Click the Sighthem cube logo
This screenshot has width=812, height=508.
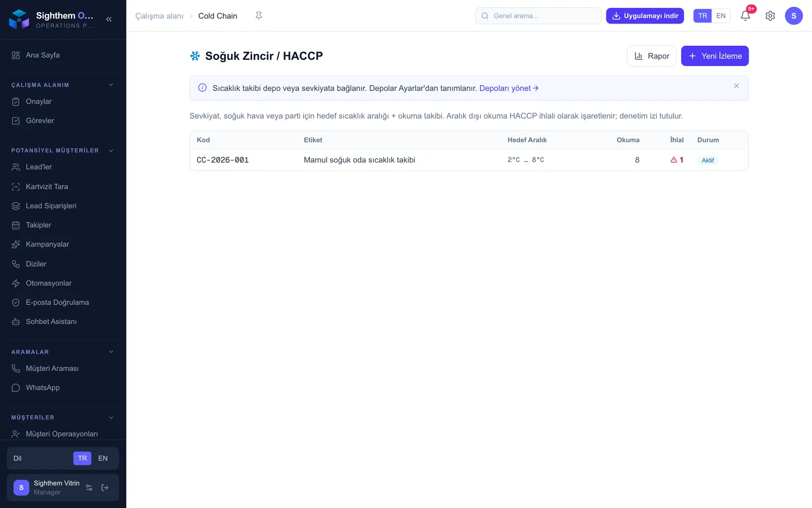coord(19,19)
